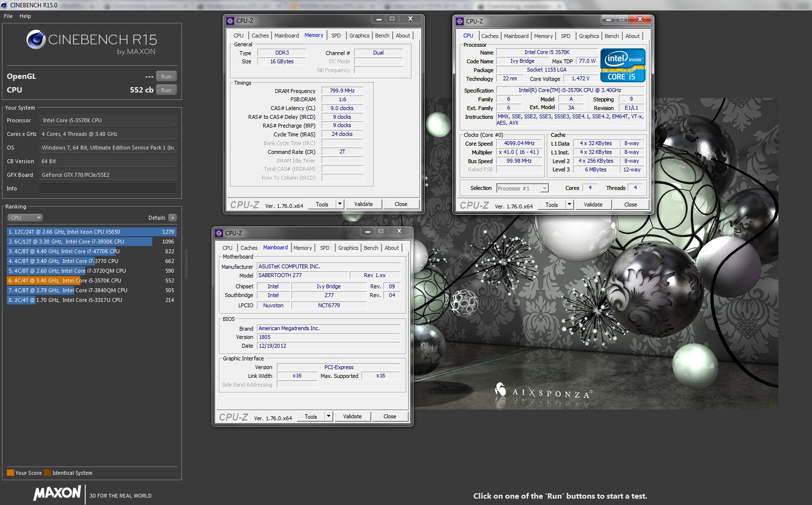Click CPU-Z icon in Mainboard window title bar

pyautogui.click(x=219, y=233)
